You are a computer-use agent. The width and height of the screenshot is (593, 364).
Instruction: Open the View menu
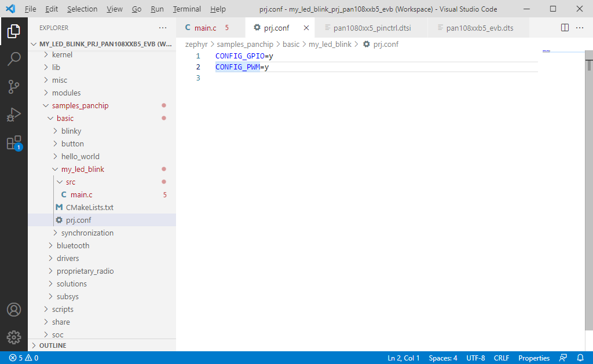[114, 9]
